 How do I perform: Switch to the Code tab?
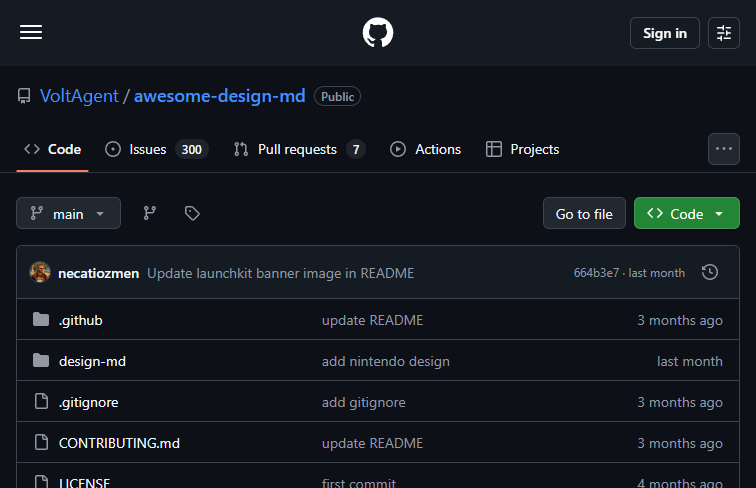pos(53,149)
